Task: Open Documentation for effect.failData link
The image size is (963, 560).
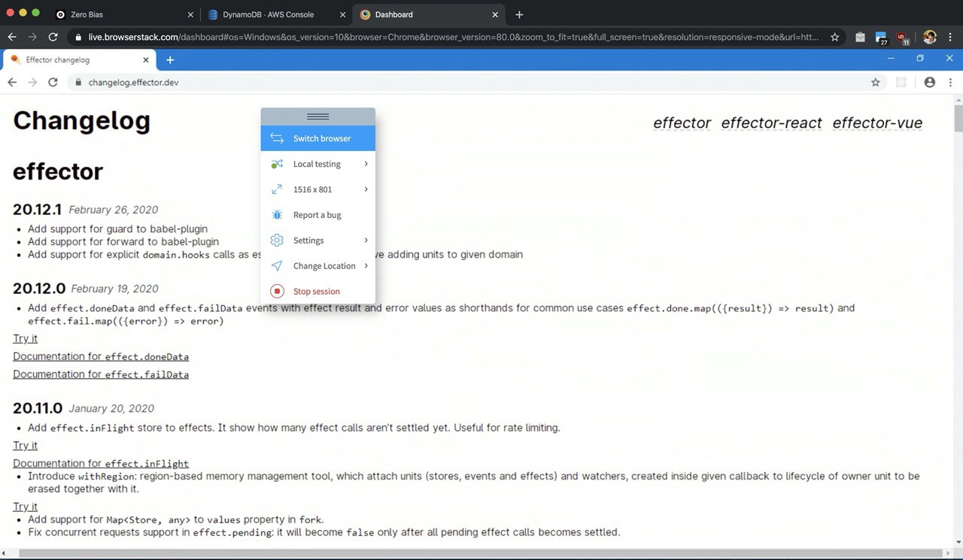Action: point(101,374)
